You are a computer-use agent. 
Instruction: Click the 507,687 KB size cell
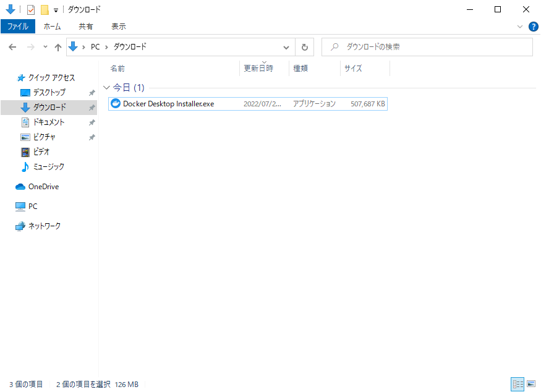click(368, 104)
